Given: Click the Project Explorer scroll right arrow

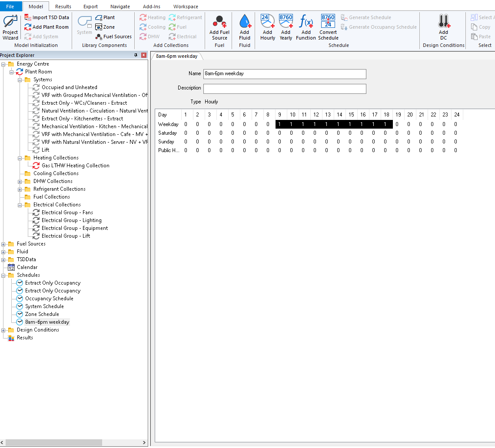Looking at the screenshot, I should pos(144,443).
